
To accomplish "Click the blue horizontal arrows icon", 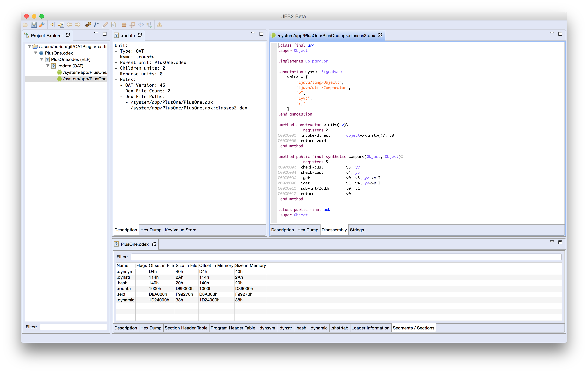I will 141,25.
